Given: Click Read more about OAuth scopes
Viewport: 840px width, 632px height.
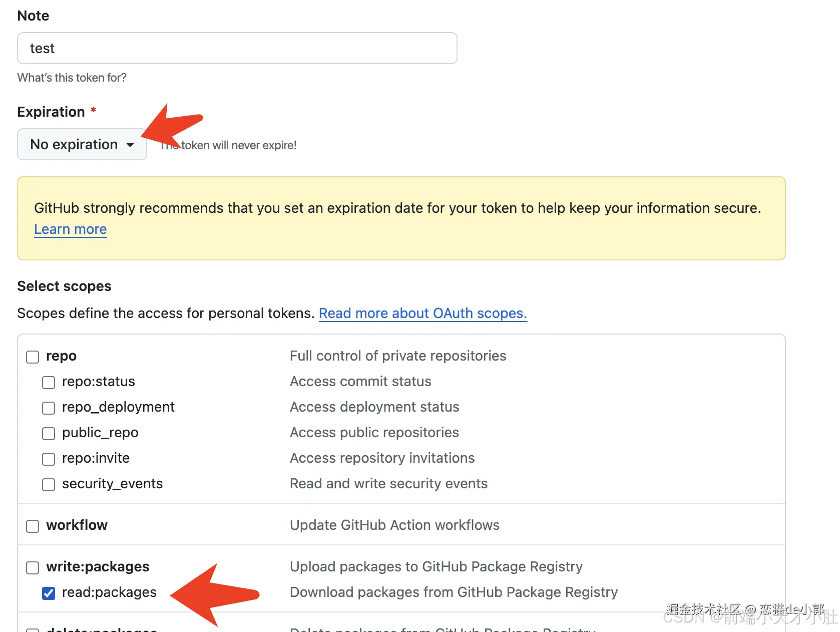Looking at the screenshot, I should point(423,313).
